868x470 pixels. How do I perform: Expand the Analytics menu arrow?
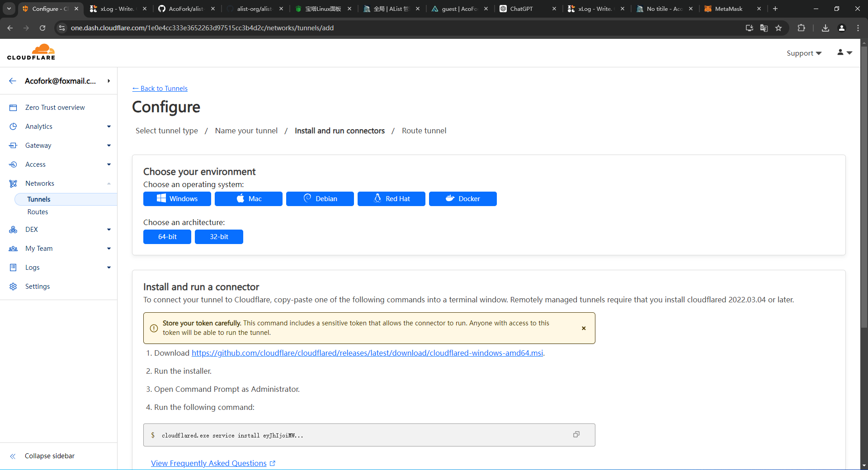point(109,127)
